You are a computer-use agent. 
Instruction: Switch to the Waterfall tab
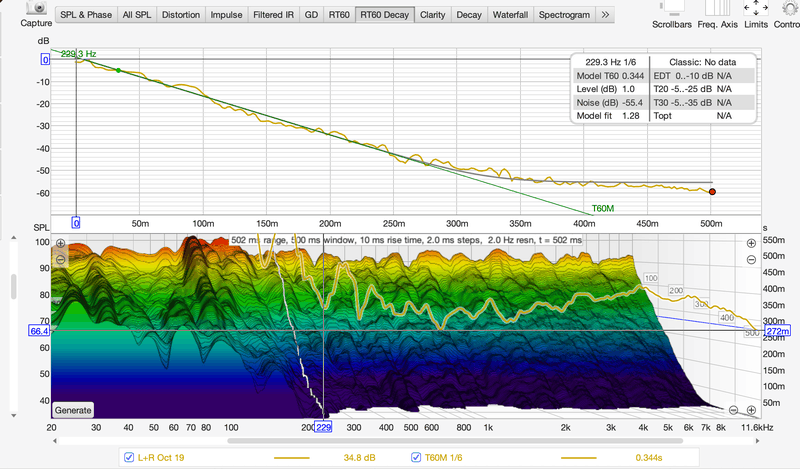pos(510,15)
